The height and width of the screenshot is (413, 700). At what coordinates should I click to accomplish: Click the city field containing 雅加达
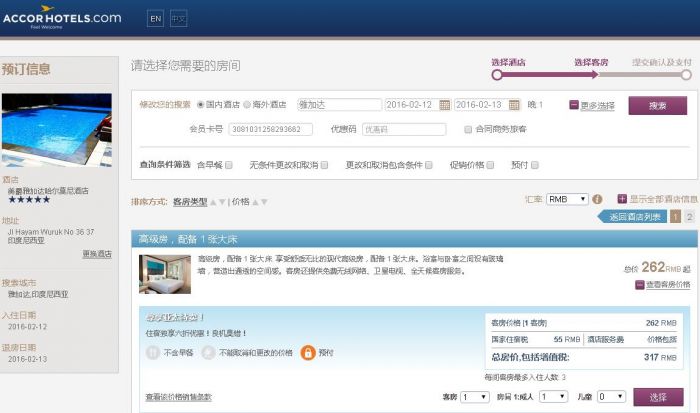339,105
